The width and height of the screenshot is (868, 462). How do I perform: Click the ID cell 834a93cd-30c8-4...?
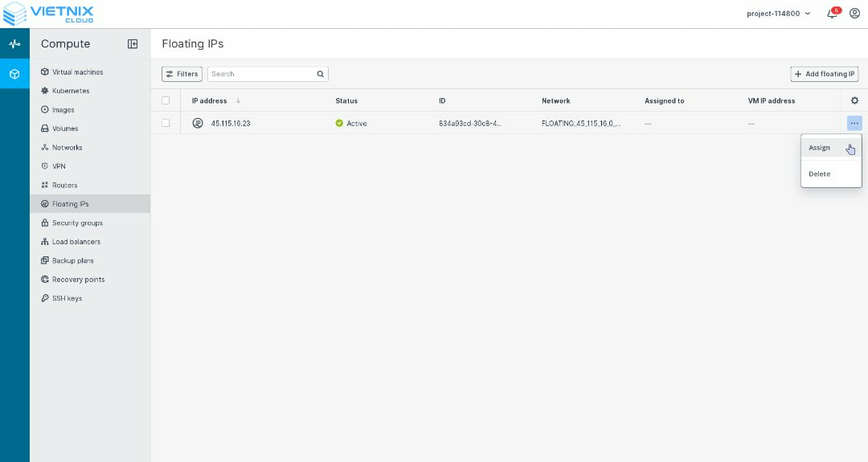click(x=470, y=124)
